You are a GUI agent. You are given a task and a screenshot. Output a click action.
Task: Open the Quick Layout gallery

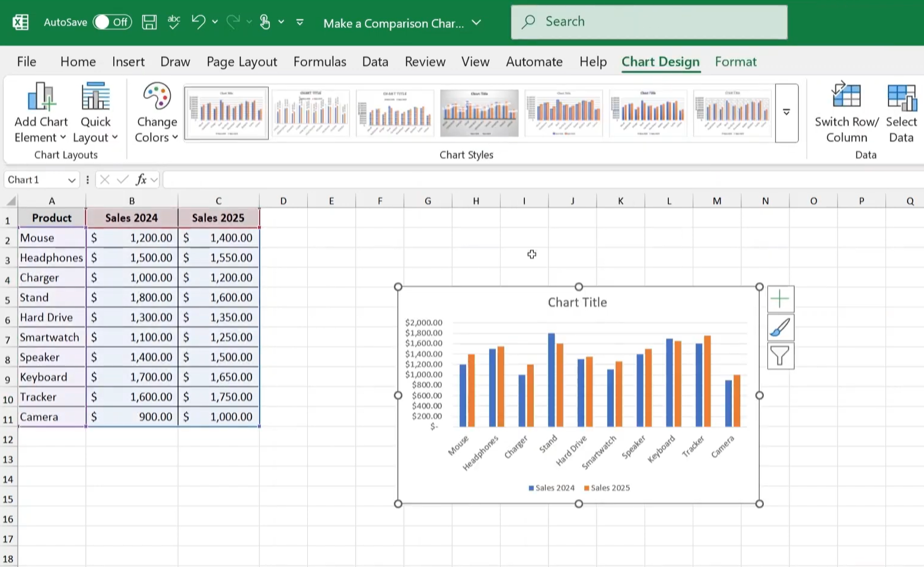click(x=95, y=113)
